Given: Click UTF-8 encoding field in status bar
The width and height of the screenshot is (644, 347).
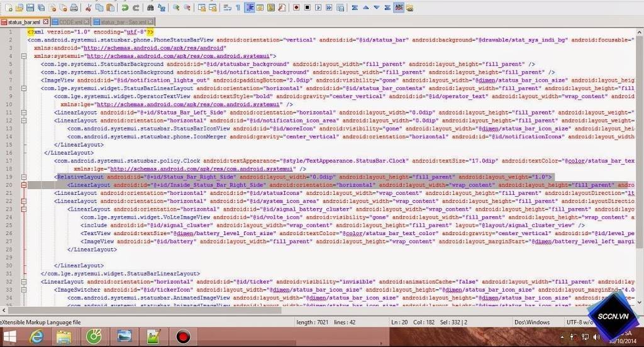Looking at the screenshot, I should click(580, 322).
